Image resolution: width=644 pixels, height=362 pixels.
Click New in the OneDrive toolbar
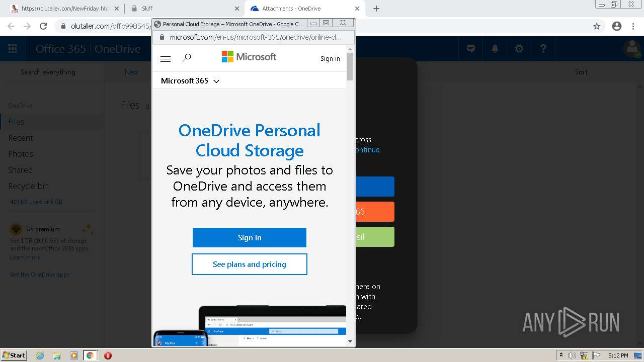point(132,72)
